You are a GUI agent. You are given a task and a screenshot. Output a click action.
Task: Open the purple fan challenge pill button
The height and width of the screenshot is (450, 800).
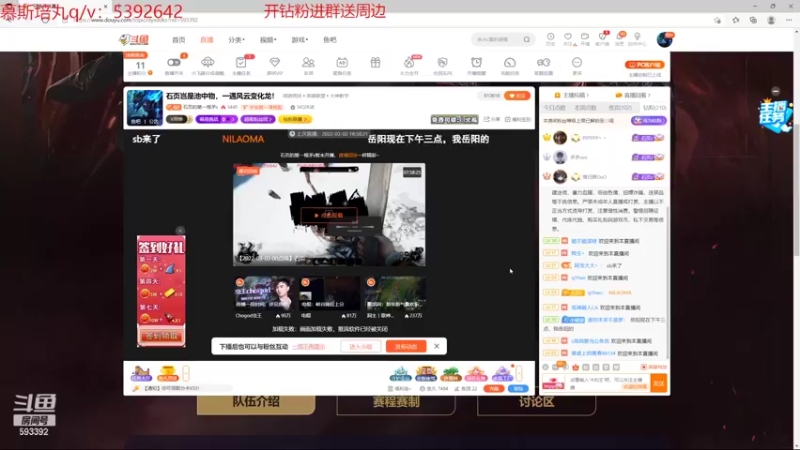point(216,119)
